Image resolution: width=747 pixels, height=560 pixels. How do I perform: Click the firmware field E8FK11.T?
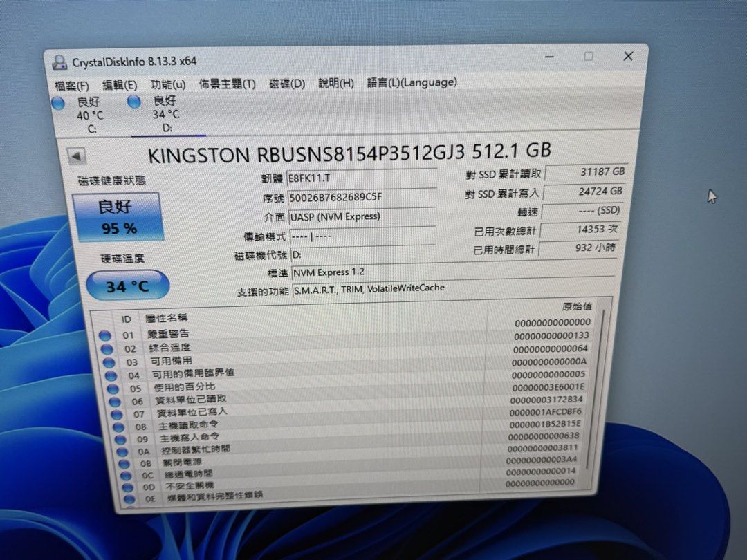coord(361,178)
